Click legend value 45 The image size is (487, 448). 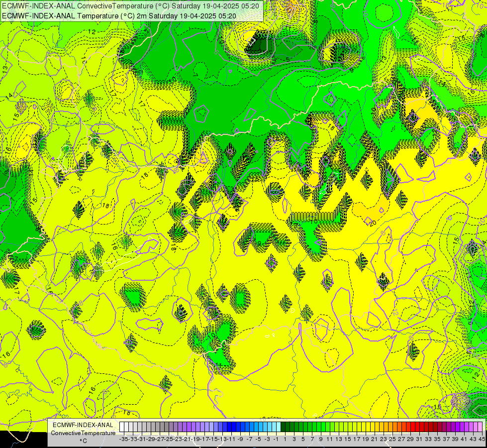[483, 440]
